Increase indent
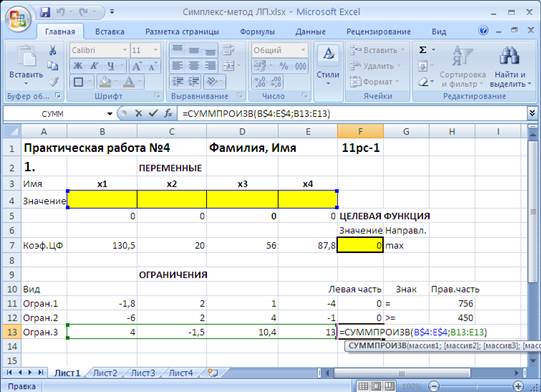 (x=194, y=82)
